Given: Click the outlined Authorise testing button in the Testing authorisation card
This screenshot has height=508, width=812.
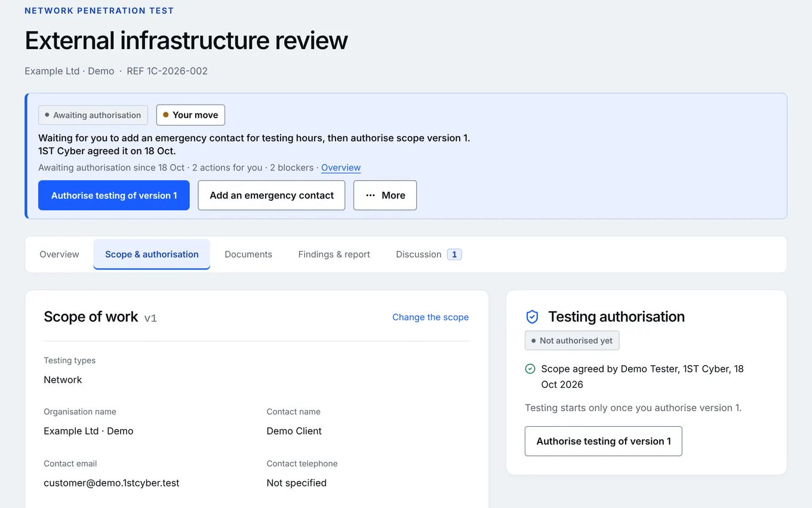Looking at the screenshot, I should click(x=604, y=441).
